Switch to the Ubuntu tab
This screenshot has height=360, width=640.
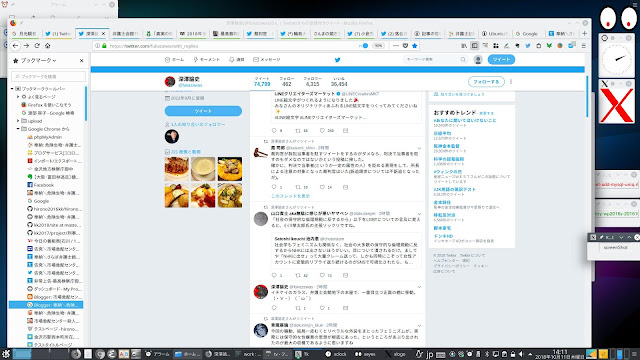point(495,33)
